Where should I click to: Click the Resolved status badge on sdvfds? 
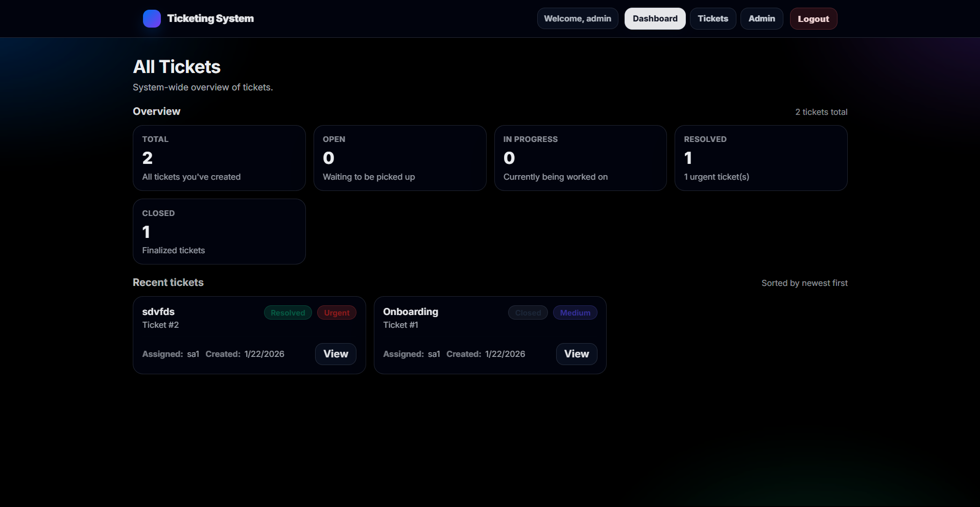288,312
